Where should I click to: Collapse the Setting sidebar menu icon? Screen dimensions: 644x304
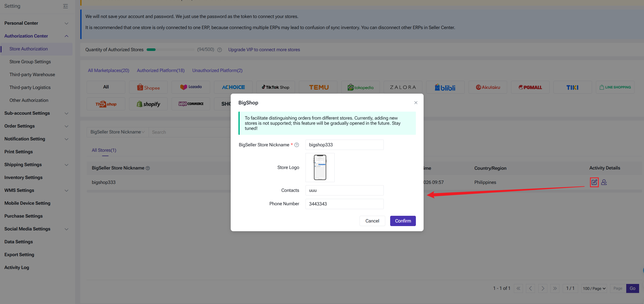66,6
